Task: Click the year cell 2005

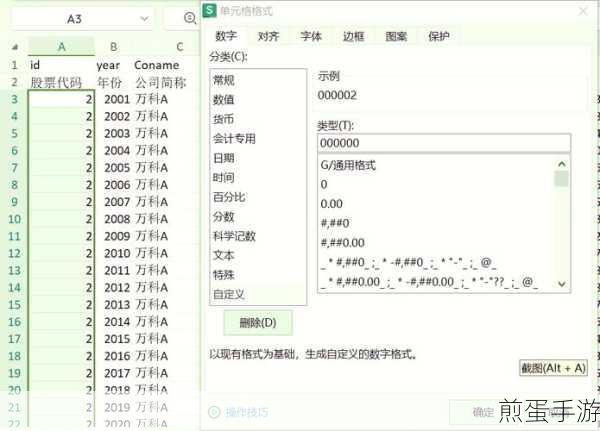Action: coord(113,168)
